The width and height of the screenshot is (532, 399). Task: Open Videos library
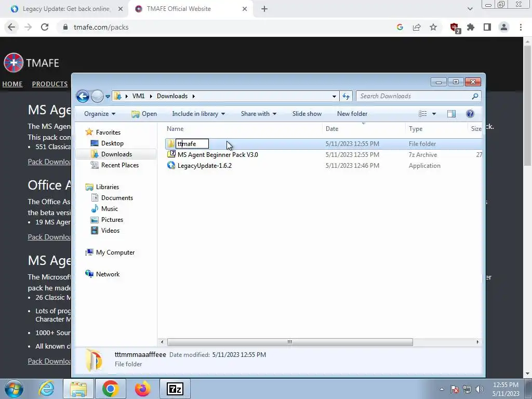110,230
